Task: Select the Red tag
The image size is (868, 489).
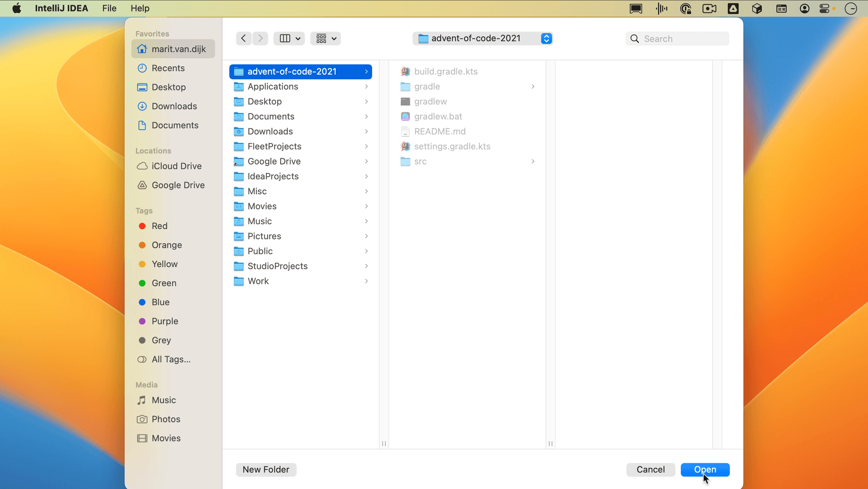Action: (x=159, y=226)
